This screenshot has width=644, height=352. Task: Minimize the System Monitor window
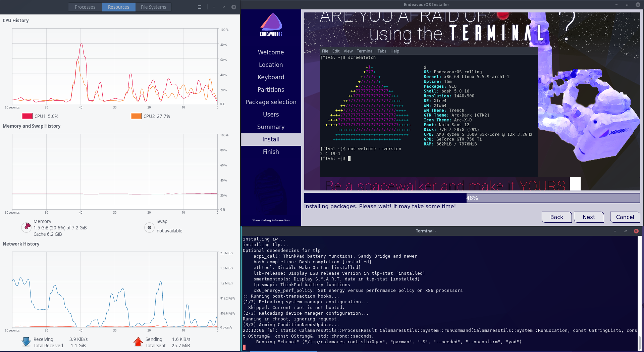(x=214, y=7)
